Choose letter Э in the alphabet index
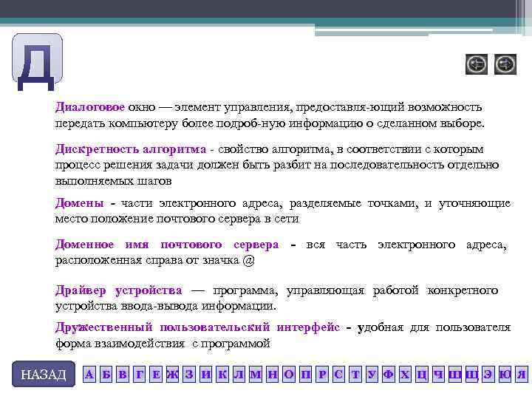This screenshot has width=532, height=399. (488, 375)
